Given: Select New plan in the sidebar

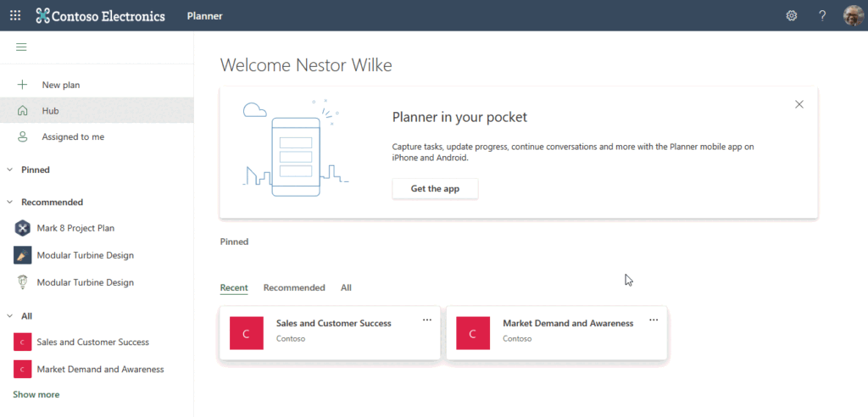Looking at the screenshot, I should point(97,85).
